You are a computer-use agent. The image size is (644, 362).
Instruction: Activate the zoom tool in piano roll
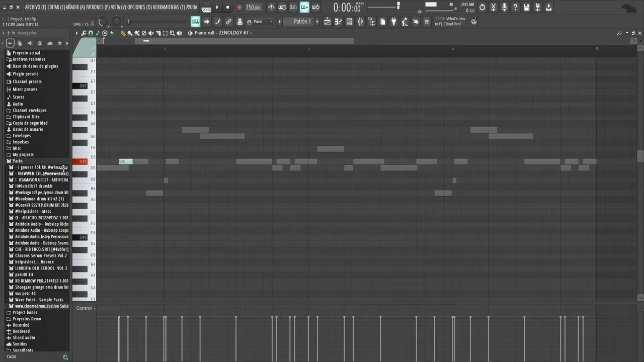click(172, 33)
